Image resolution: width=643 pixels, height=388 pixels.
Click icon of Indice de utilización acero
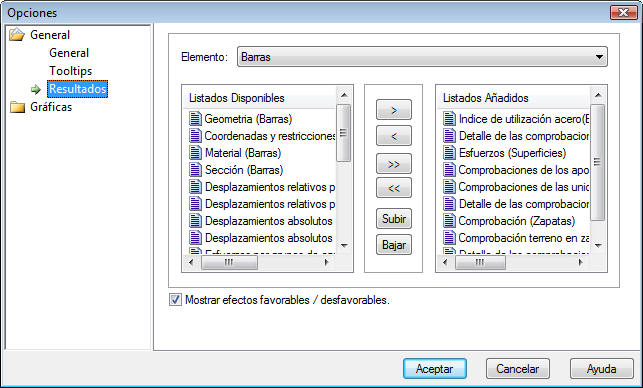449,119
